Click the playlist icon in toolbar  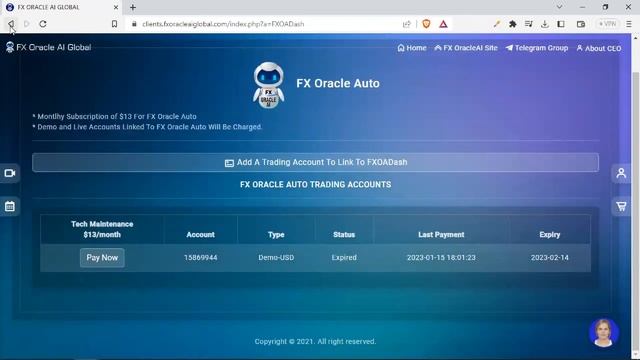coord(529,24)
